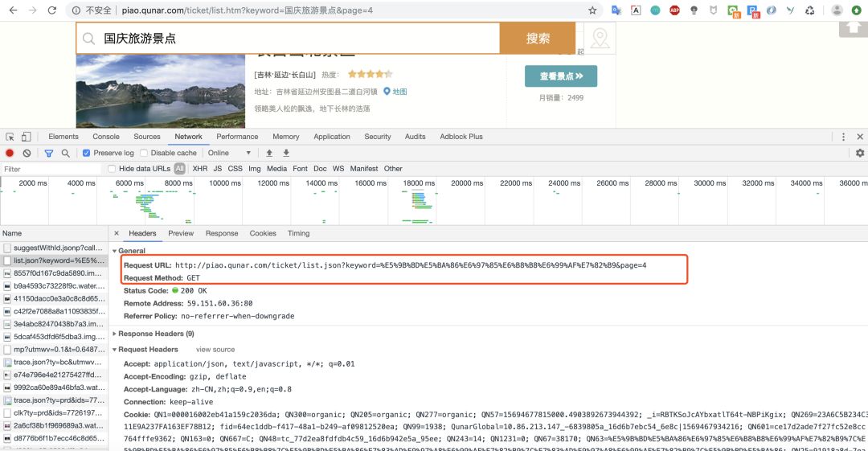Export HAR file with download arrow
This screenshot has width=868, height=451.
(x=286, y=153)
